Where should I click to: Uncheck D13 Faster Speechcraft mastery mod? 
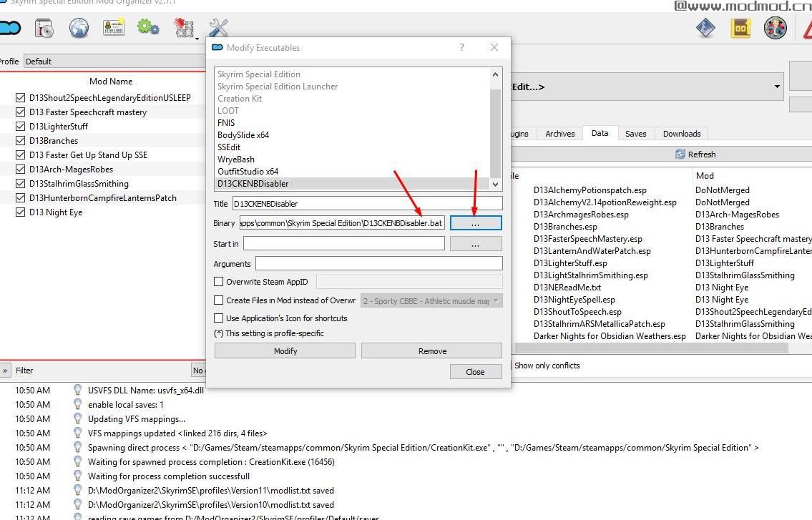point(20,112)
